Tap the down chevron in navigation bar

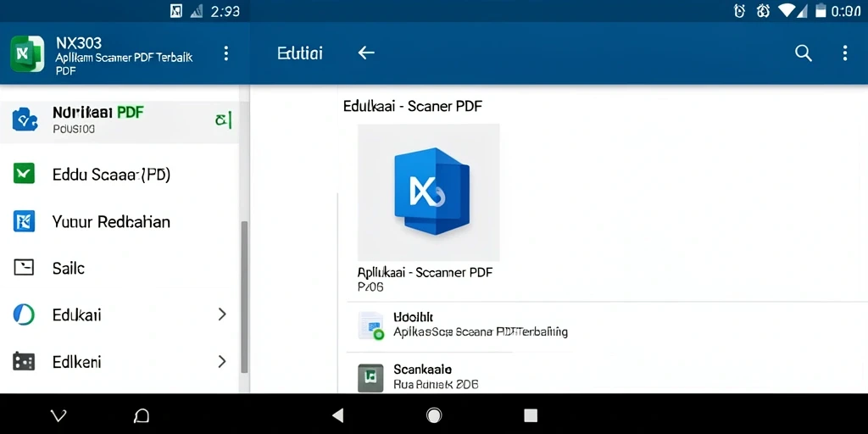click(x=58, y=415)
